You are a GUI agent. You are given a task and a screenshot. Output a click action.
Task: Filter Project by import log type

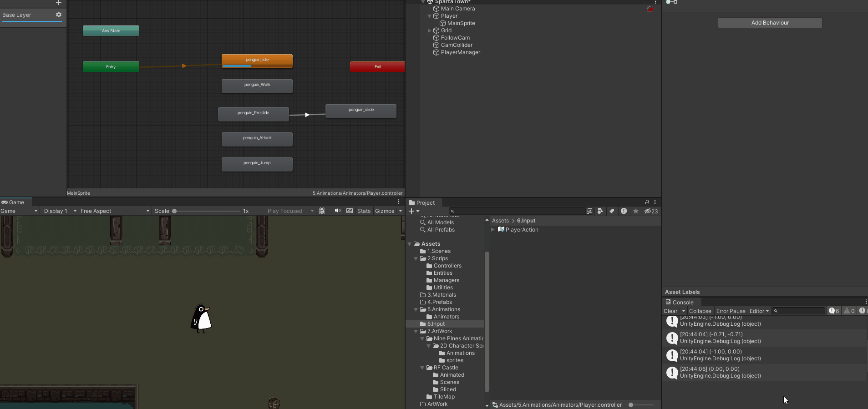pyautogui.click(x=624, y=211)
